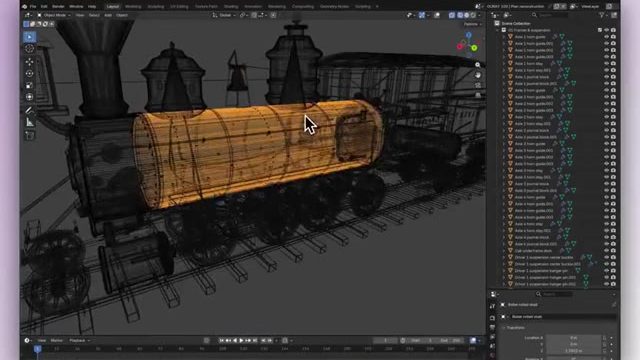
Task: Open the Object Mode dropdown
Action: coord(54,15)
